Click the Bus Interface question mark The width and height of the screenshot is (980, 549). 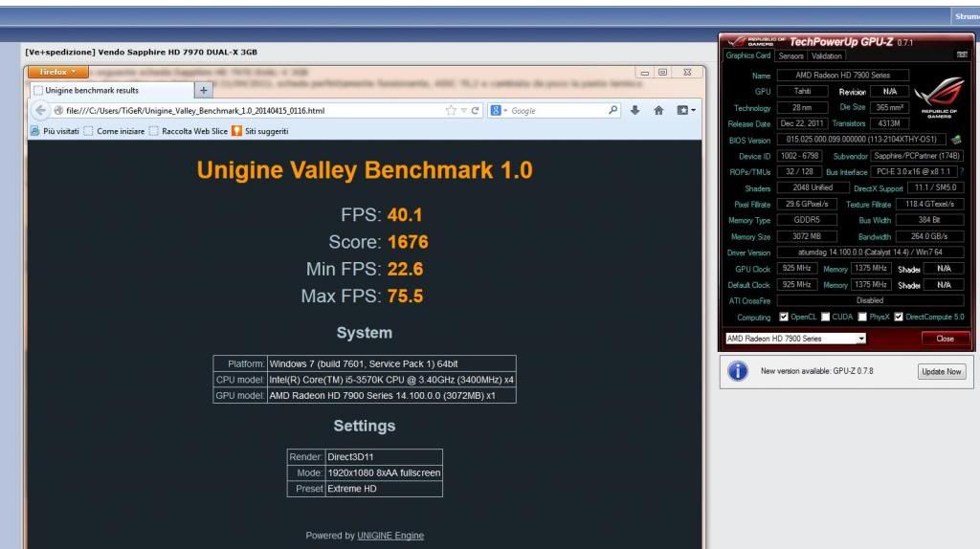click(961, 172)
